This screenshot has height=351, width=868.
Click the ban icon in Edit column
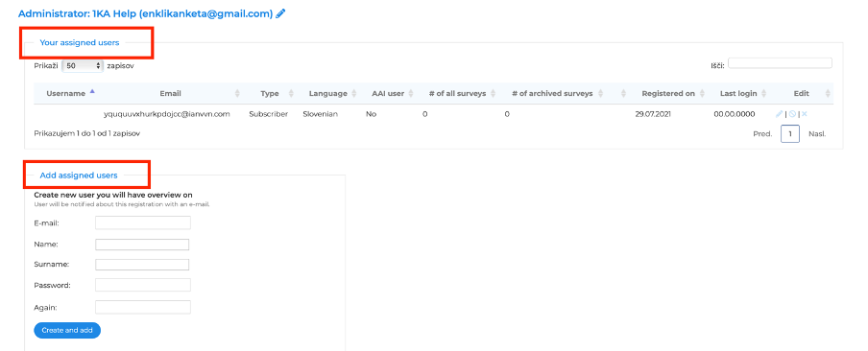tap(793, 114)
